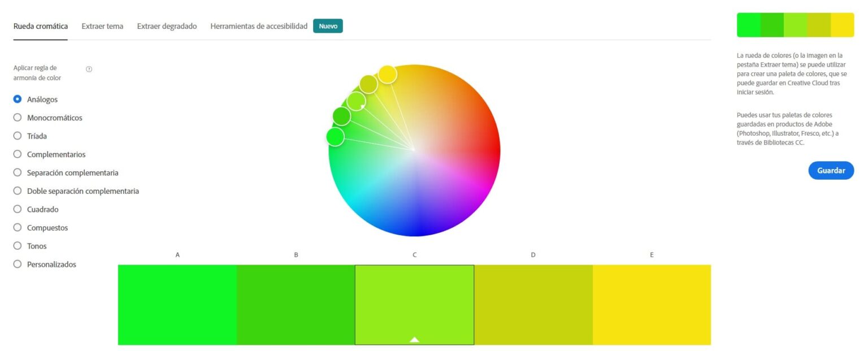Select the Tonos color rule
Viewport: 868px width, 351px height.
tap(18, 246)
